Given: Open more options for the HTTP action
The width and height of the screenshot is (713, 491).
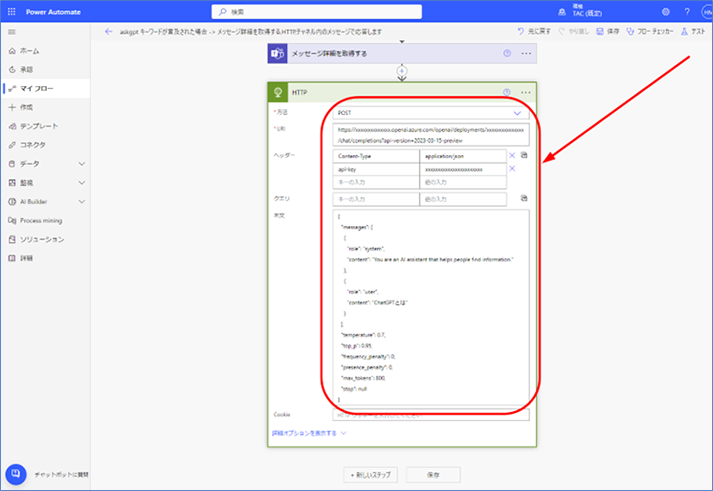Looking at the screenshot, I should point(526,92).
